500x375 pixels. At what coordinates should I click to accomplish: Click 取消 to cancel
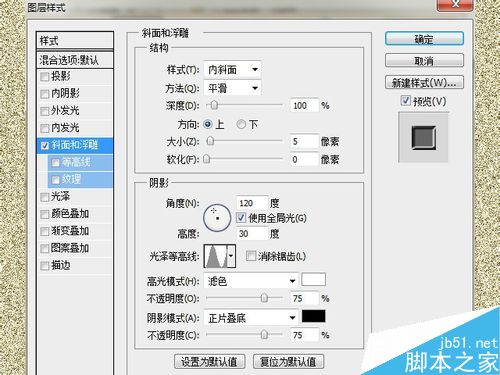click(424, 61)
